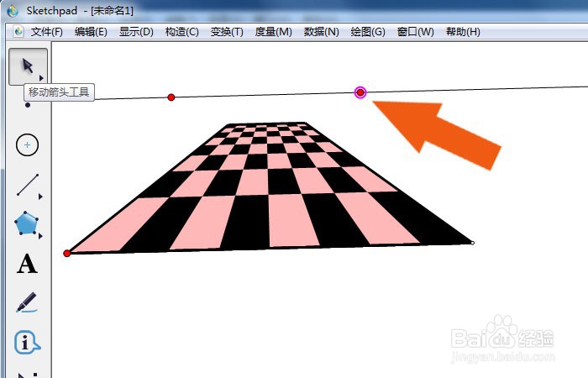This screenshot has height=378, width=588.
Task: Open the 显示(D) menu
Action: point(136,32)
